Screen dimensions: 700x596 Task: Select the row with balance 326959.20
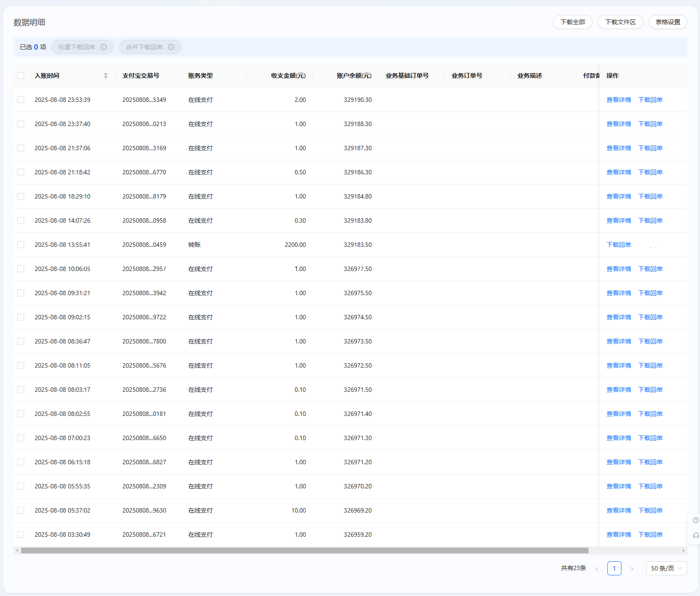pyautogui.click(x=21, y=535)
